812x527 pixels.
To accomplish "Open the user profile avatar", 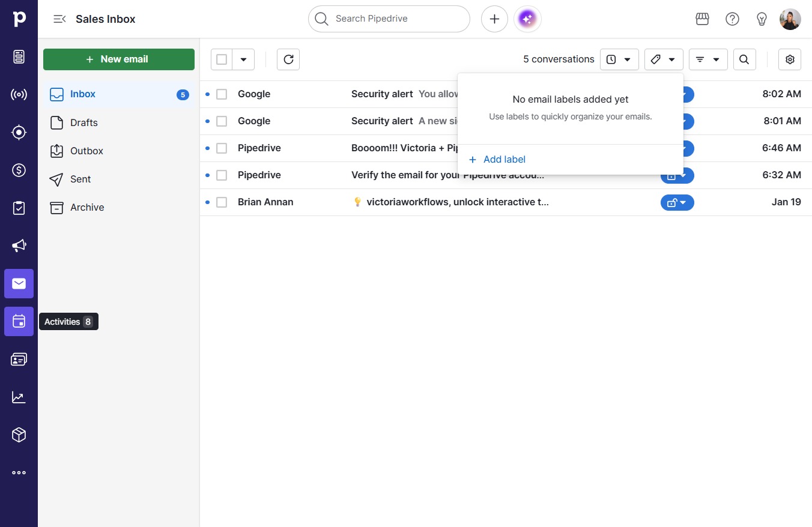I will pos(790,19).
